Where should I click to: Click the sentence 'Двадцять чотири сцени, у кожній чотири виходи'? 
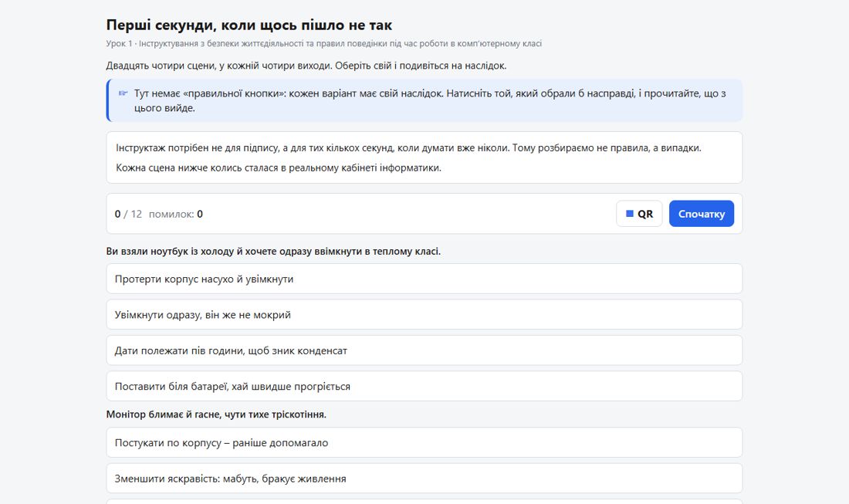coord(306,66)
